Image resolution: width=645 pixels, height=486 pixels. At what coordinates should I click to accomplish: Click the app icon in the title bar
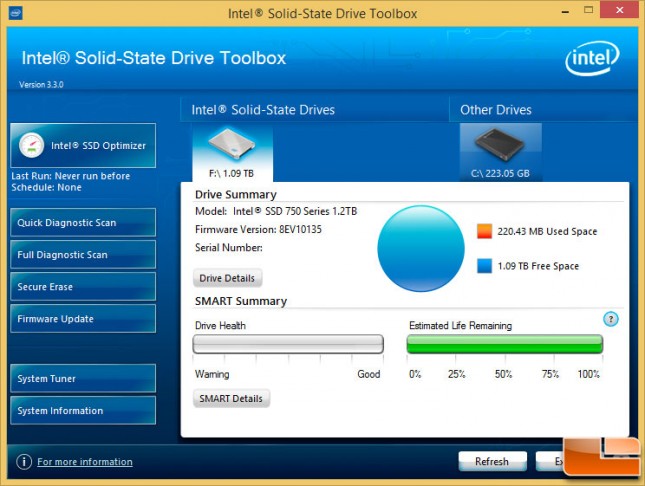(x=16, y=13)
